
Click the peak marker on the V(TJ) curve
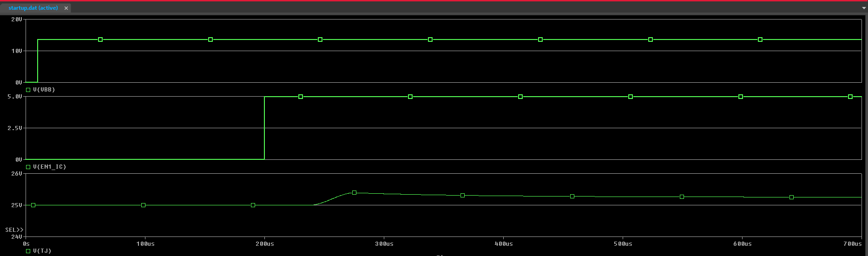click(x=354, y=192)
